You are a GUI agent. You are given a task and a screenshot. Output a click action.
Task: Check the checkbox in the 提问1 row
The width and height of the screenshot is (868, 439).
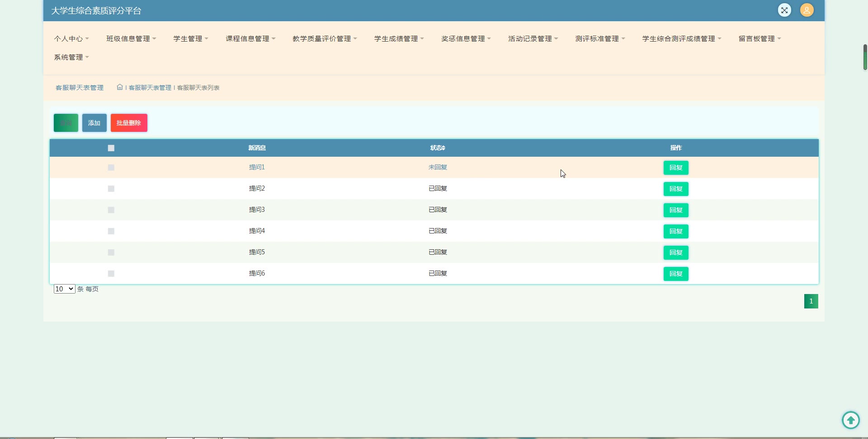tap(111, 168)
